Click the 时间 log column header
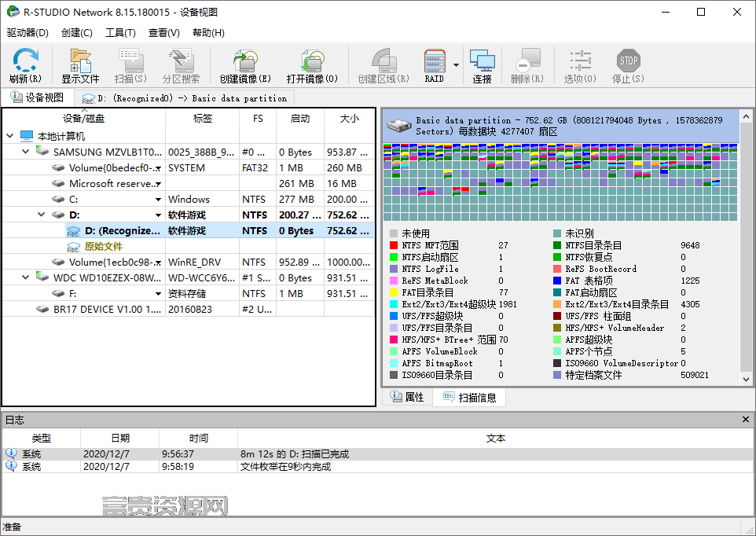 coord(199,438)
